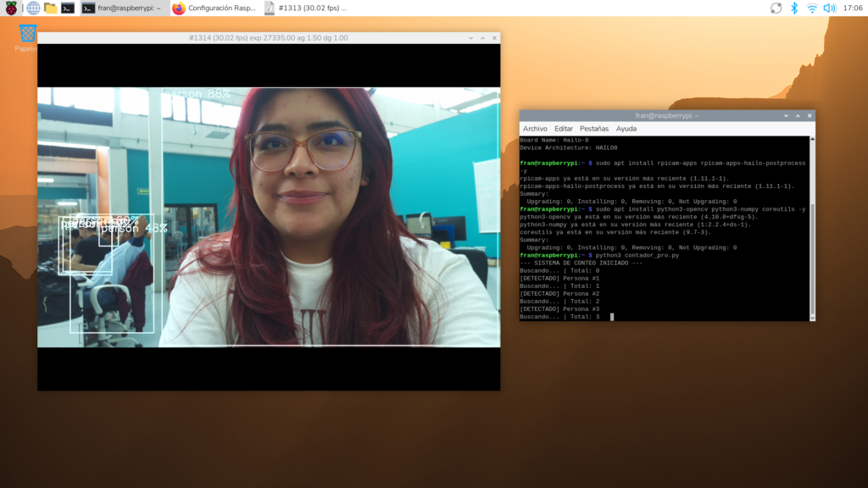Open the software updates tray icon

point(776,8)
